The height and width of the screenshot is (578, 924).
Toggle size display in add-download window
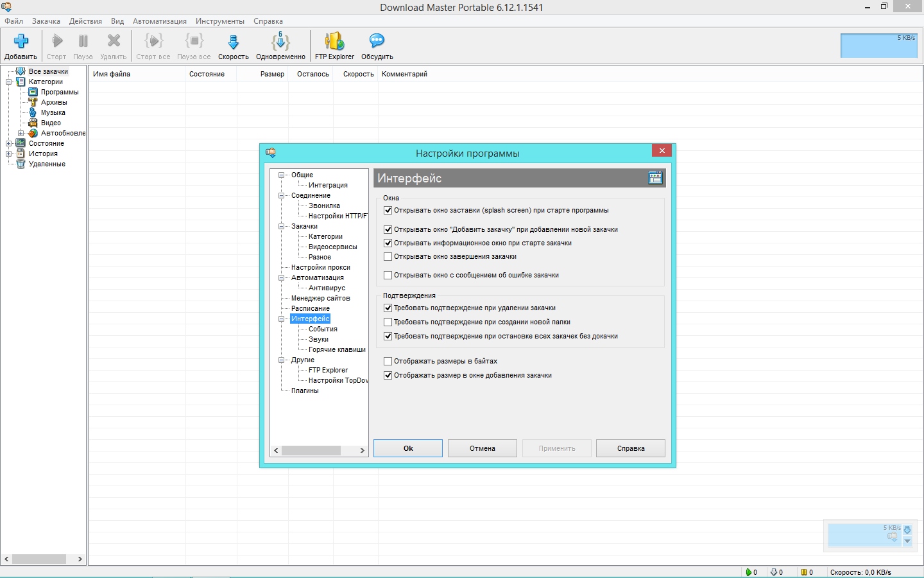point(388,375)
